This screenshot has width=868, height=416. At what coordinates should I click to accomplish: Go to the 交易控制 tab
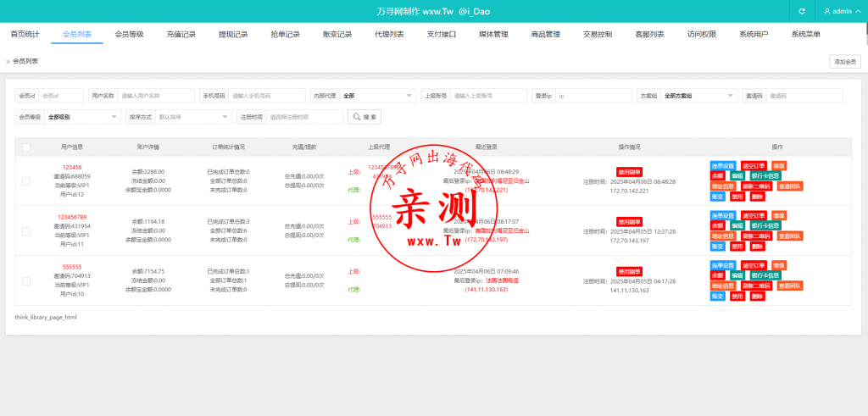coord(598,34)
